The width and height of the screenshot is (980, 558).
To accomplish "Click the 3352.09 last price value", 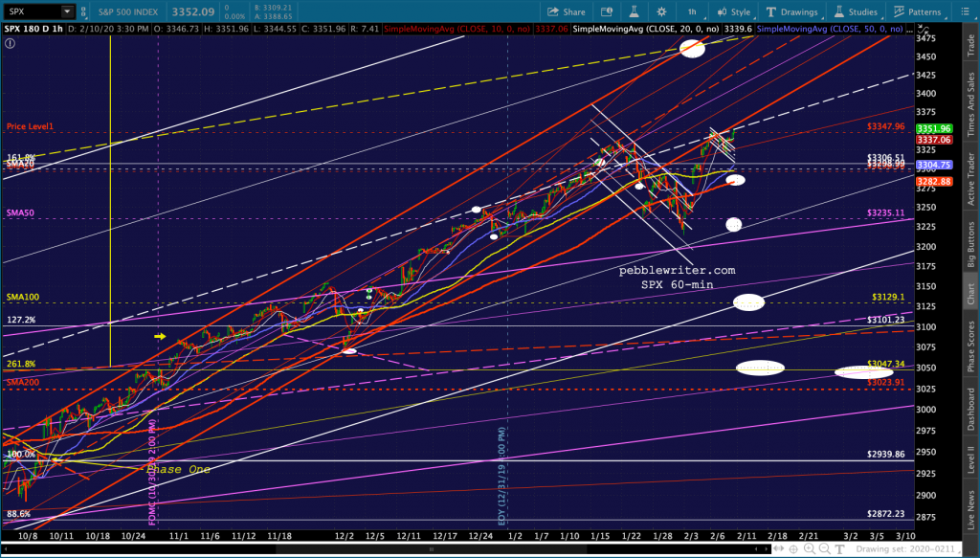I will pyautogui.click(x=195, y=11).
